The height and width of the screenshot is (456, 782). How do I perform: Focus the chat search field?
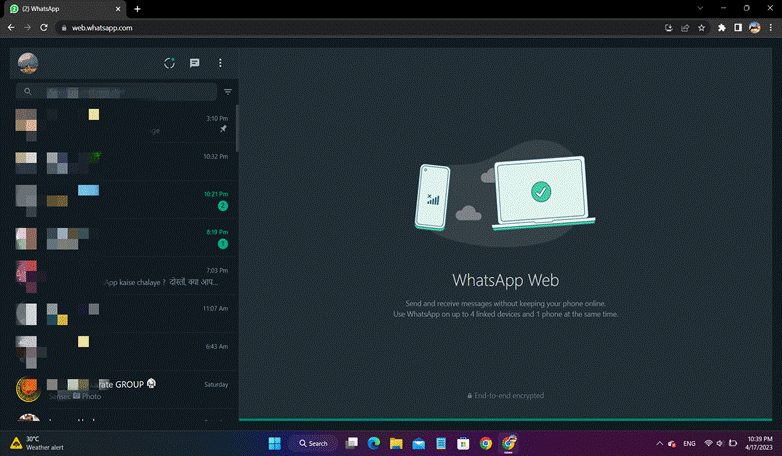click(117, 92)
